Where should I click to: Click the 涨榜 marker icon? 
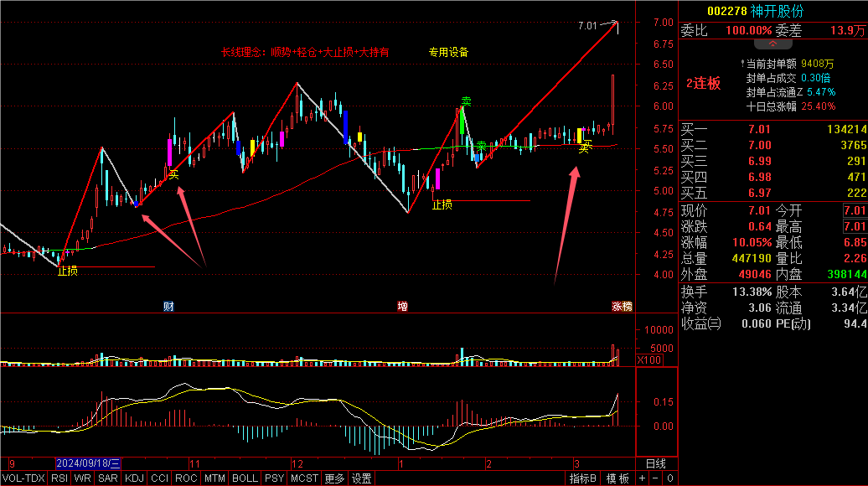[x=622, y=306]
